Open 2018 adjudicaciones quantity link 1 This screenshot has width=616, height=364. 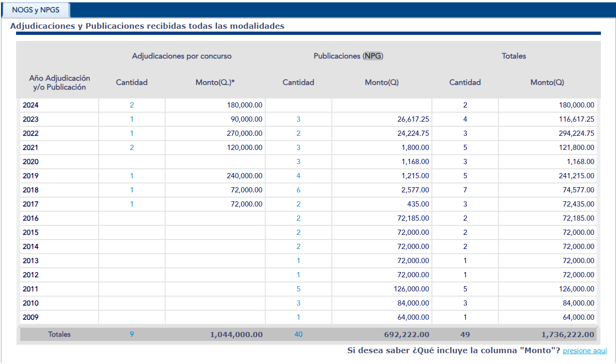click(132, 190)
